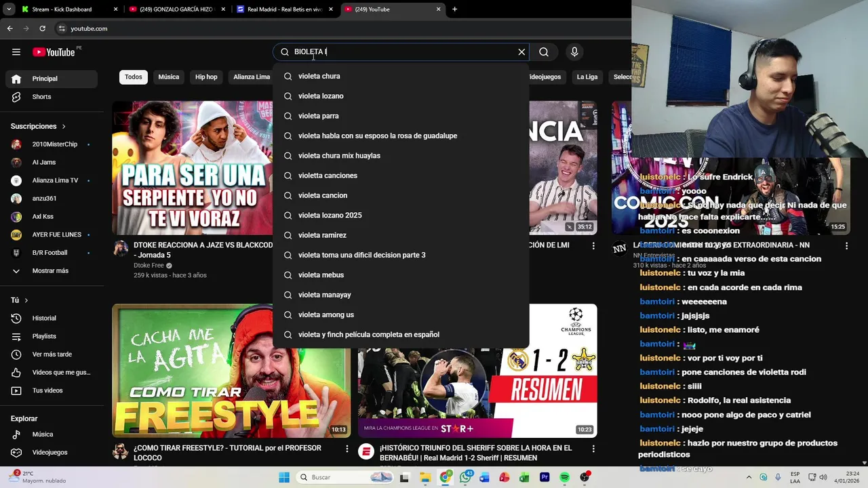Open Playlists in the sidebar
This screenshot has height=488, width=868.
point(52,336)
